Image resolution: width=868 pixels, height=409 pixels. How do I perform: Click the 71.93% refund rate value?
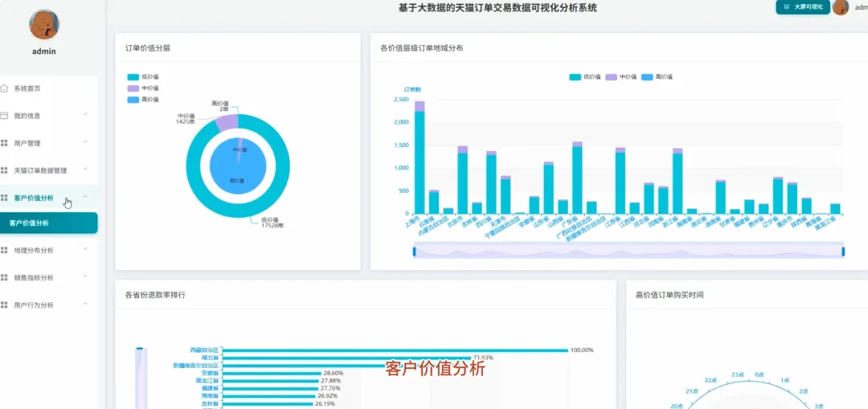(x=483, y=358)
